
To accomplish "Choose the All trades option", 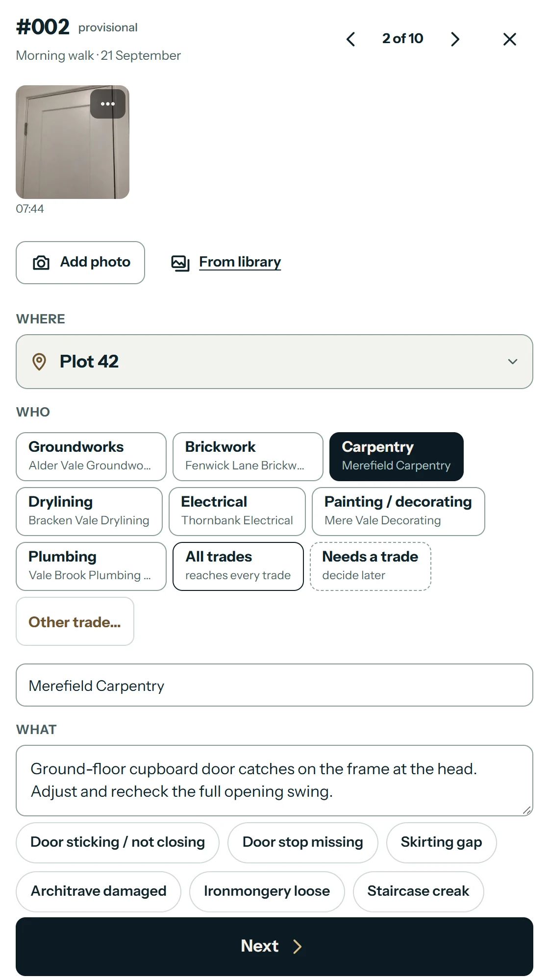I will pos(238,566).
